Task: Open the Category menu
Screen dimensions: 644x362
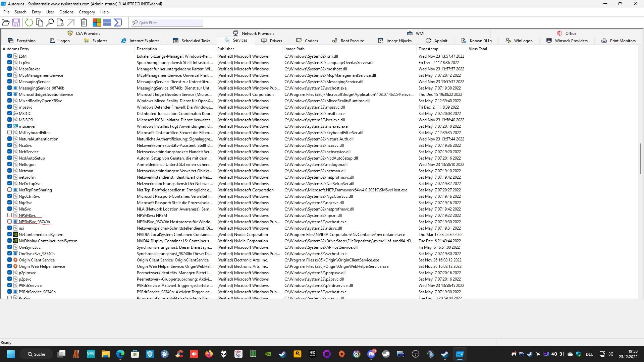Action: tap(87, 12)
